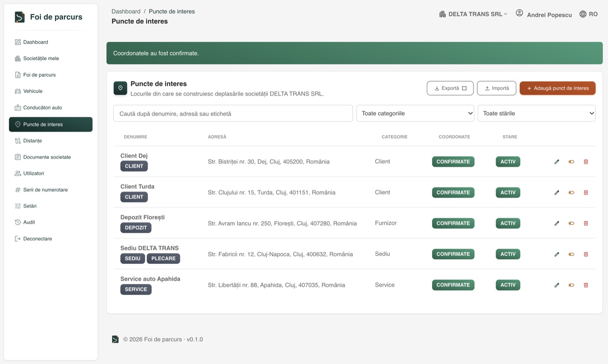This screenshot has height=364, width=608.
Task: Edit the Client Turda entry with pencil icon
Action: click(x=557, y=192)
